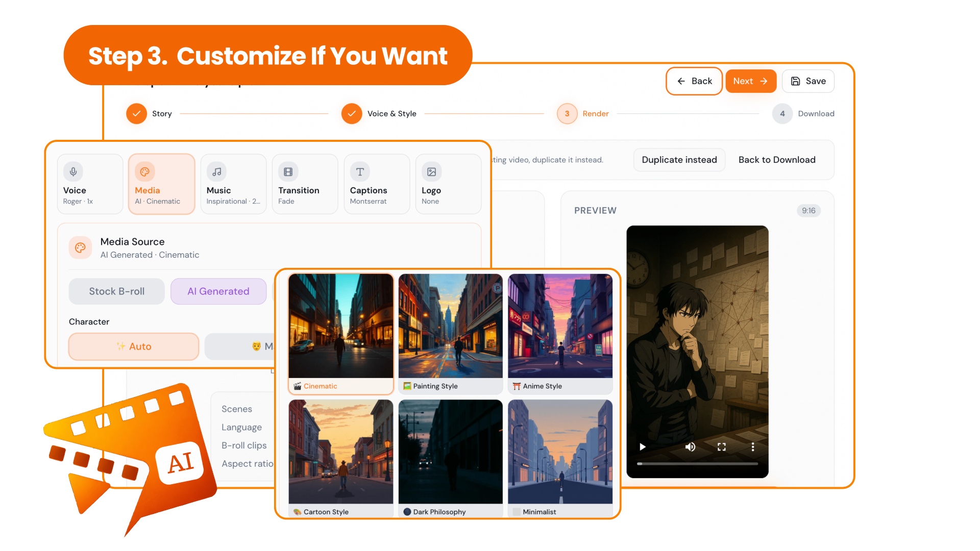The image size is (980, 551).
Task: Click the film icon on Transition card
Action: coord(288,172)
